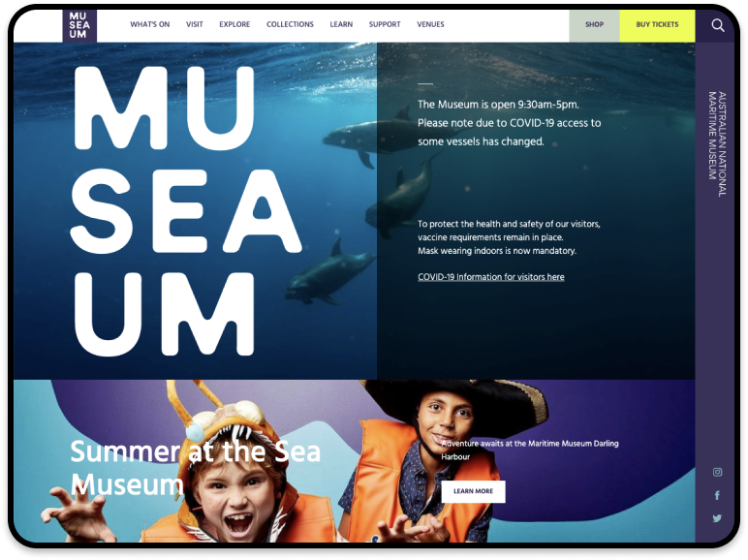Click the MU SEA UM logo in header

[79, 25]
